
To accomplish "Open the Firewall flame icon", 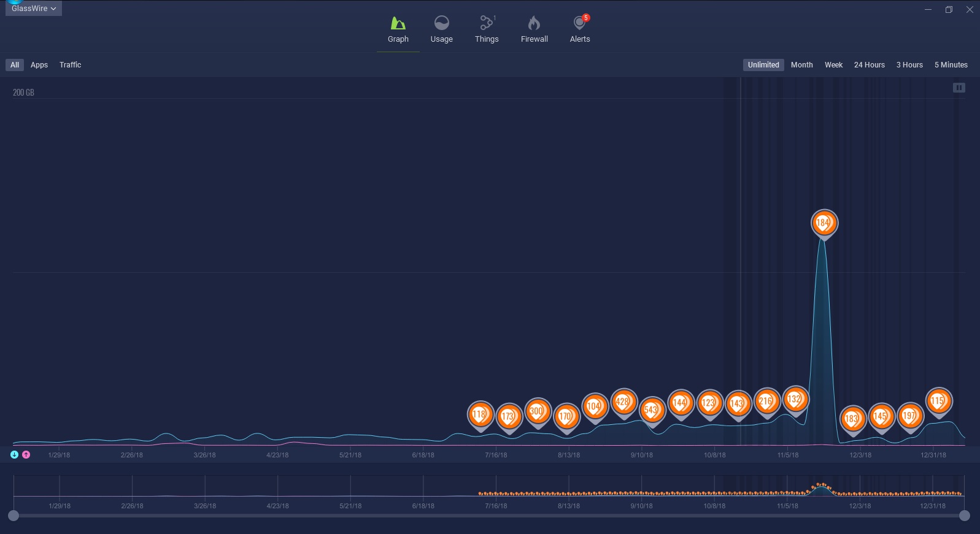I will (534, 24).
